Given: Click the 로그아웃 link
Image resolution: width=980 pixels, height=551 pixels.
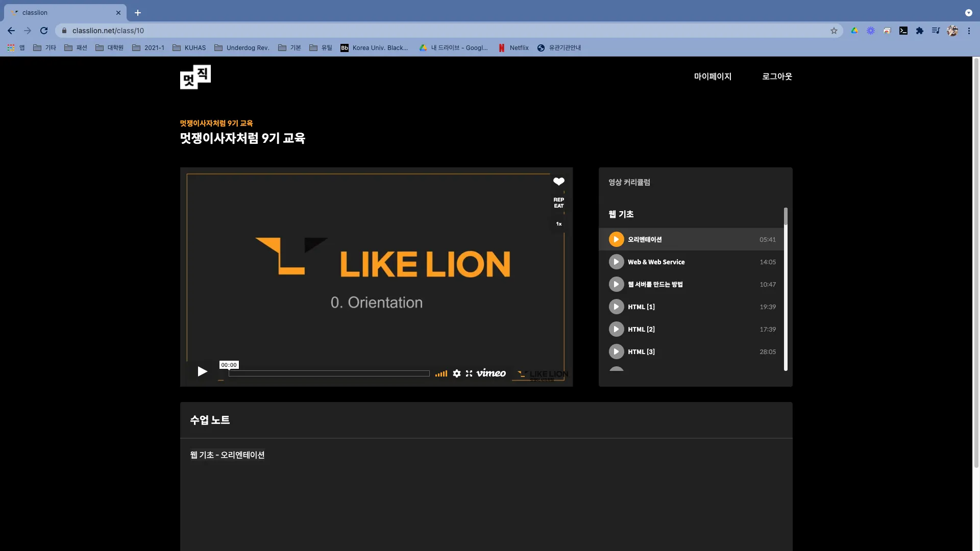Looking at the screenshot, I should [x=777, y=77].
